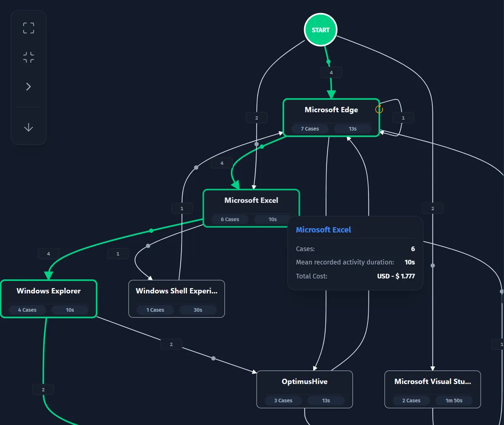Select the Windows Shell Experi... node

click(x=176, y=299)
